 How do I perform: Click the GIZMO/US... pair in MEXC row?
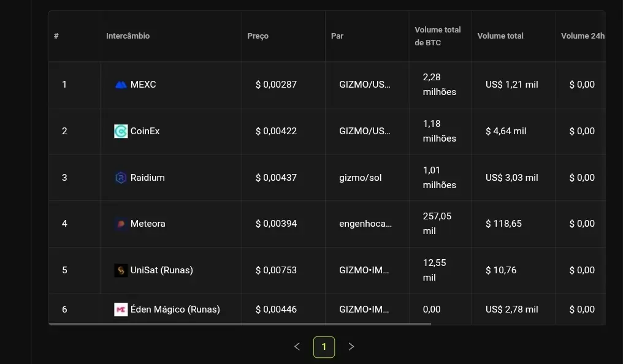click(365, 85)
